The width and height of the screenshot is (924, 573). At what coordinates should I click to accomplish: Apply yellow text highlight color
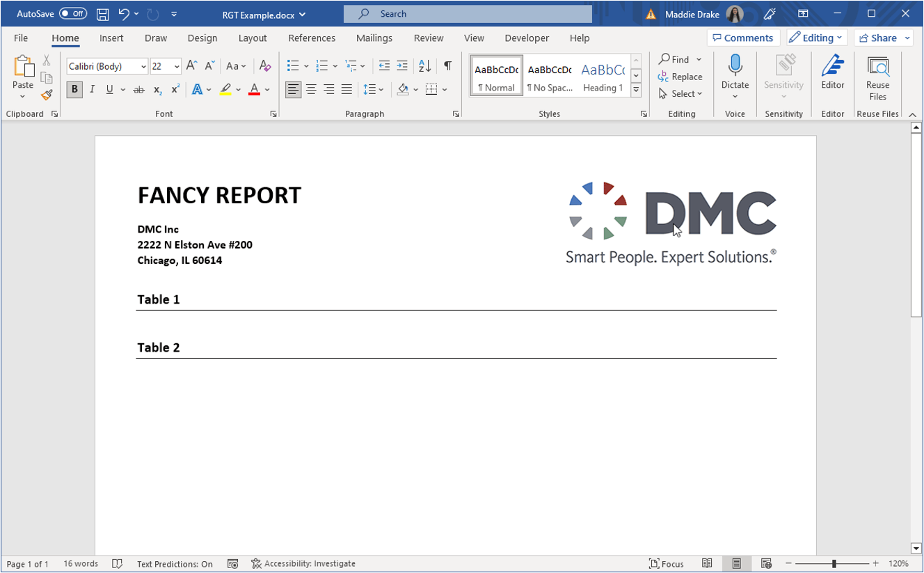pos(225,89)
